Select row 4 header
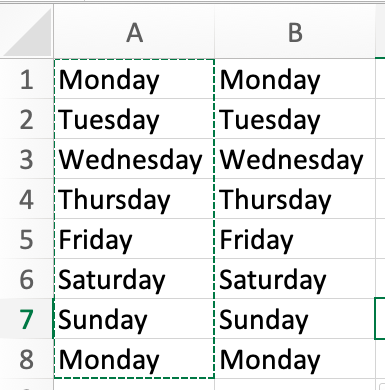This screenshot has height=390, width=385. pos(27,199)
